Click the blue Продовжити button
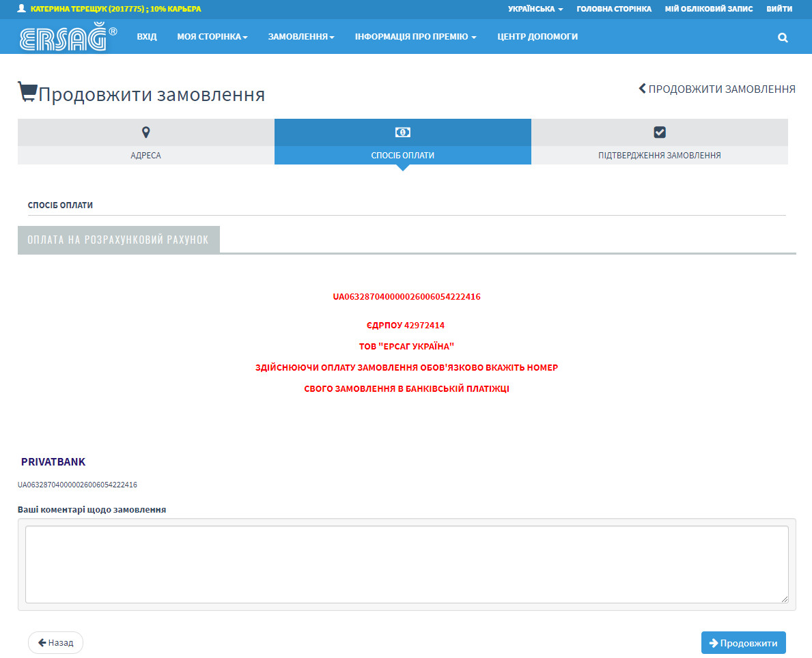Viewport: 812px width, 658px height. point(743,642)
